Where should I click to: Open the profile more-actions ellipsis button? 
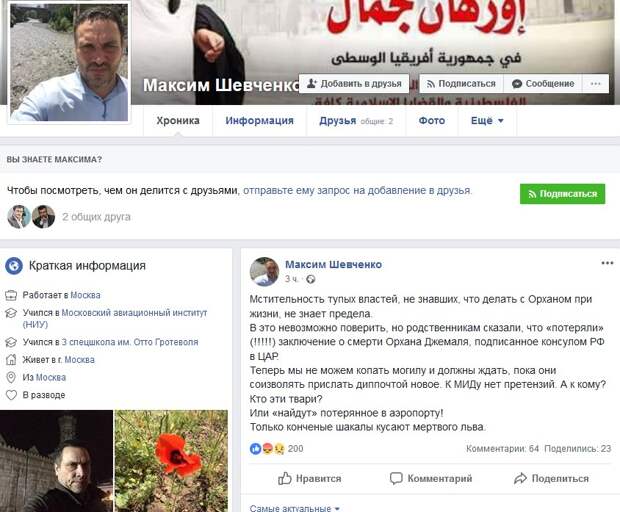click(x=595, y=84)
